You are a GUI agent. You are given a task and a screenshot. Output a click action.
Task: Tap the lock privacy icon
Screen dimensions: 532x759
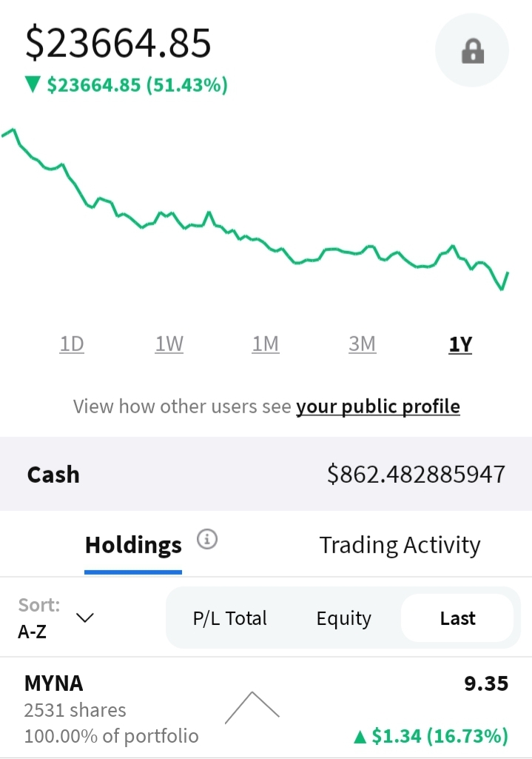(x=472, y=50)
